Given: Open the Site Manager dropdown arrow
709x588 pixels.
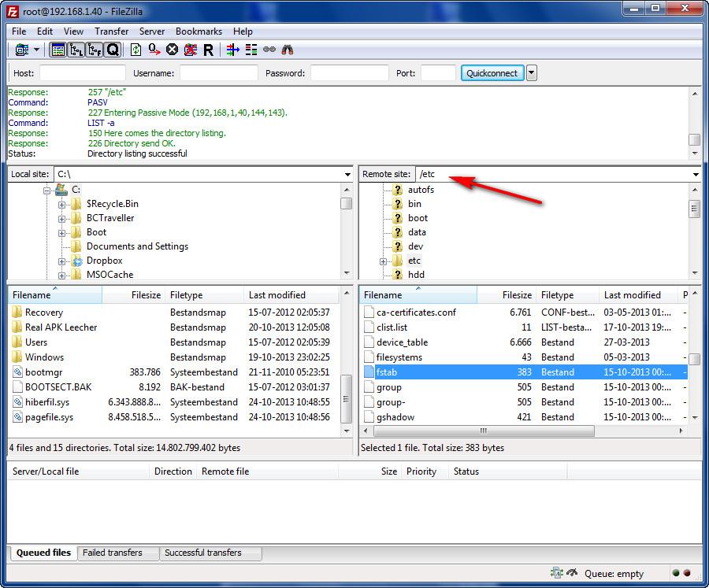Looking at the screenshot, I should coord(36,50).
